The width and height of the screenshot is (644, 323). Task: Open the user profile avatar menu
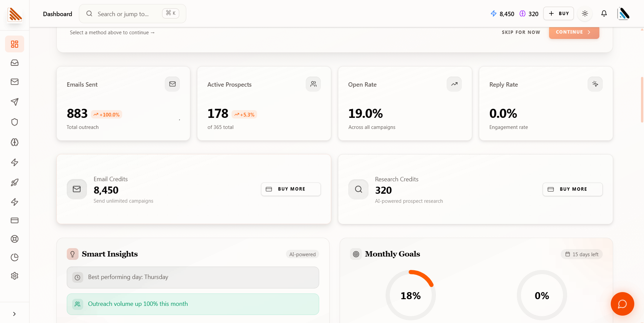[624, 13]
